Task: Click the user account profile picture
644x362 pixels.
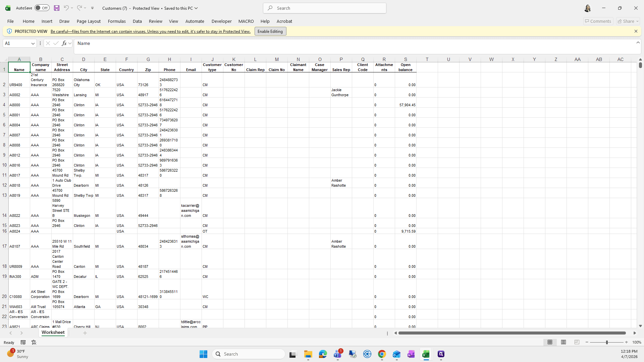Action: pyautogui.click(x=588, y=8)
